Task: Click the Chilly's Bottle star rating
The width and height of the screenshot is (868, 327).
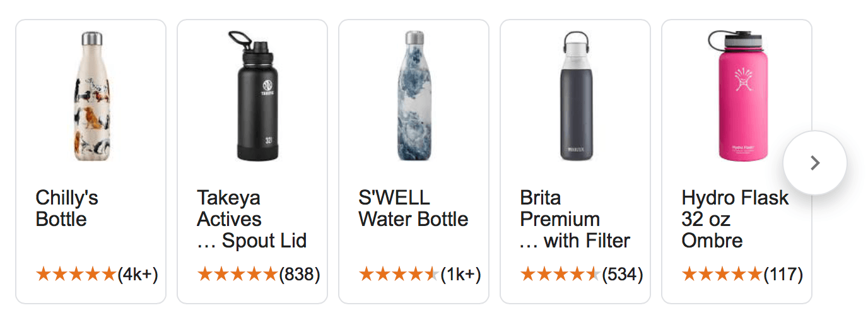Action: coord(76,274)
